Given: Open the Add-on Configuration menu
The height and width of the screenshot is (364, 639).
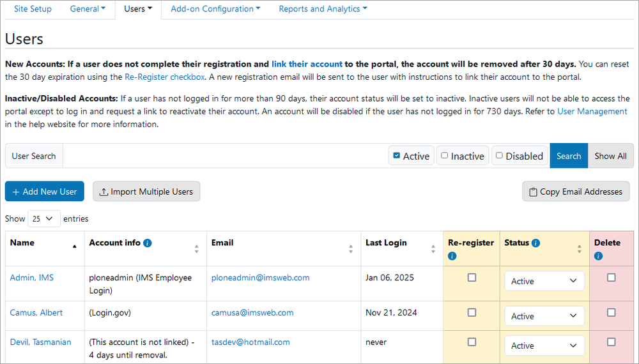Looking at the screenshot, I should point(215,9).
